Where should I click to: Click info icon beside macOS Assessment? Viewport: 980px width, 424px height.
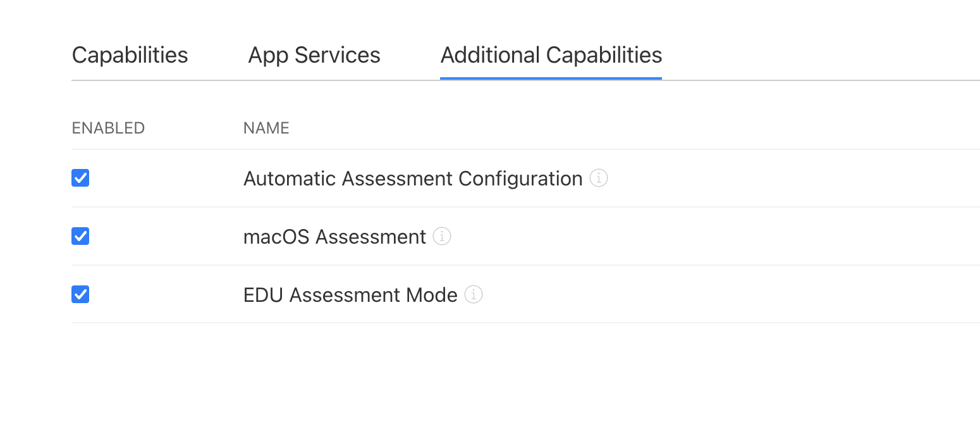click(442, 237)
